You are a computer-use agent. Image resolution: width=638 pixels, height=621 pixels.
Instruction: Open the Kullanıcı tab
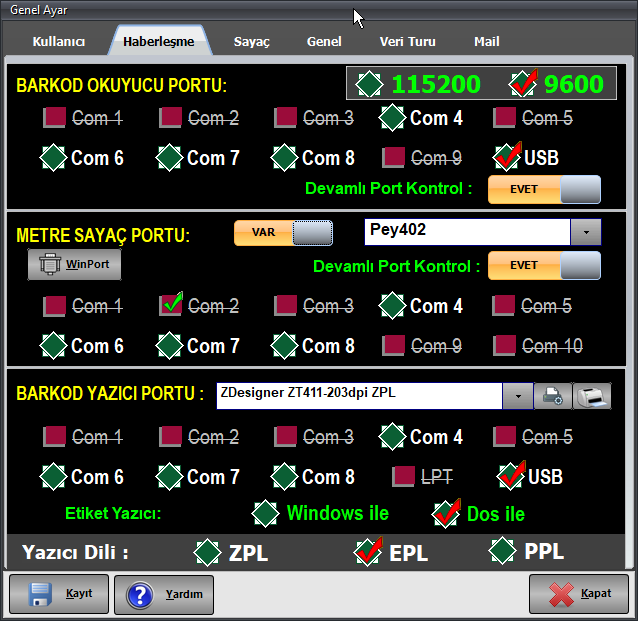coord(59,42)
